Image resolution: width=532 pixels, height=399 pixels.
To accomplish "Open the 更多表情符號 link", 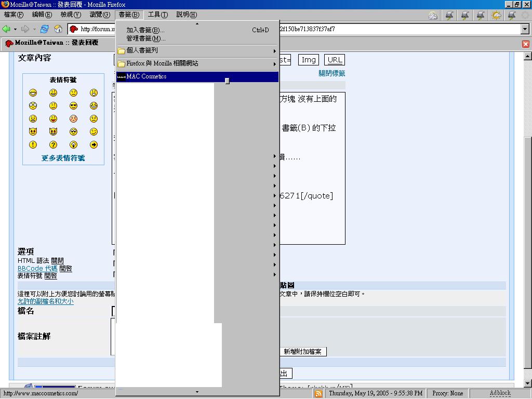I will point(63,158).
